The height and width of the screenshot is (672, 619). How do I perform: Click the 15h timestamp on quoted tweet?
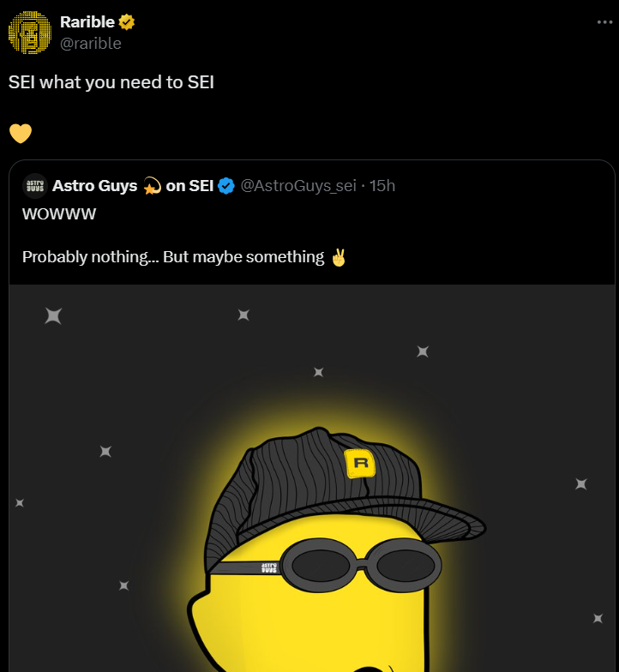(382, 186)
